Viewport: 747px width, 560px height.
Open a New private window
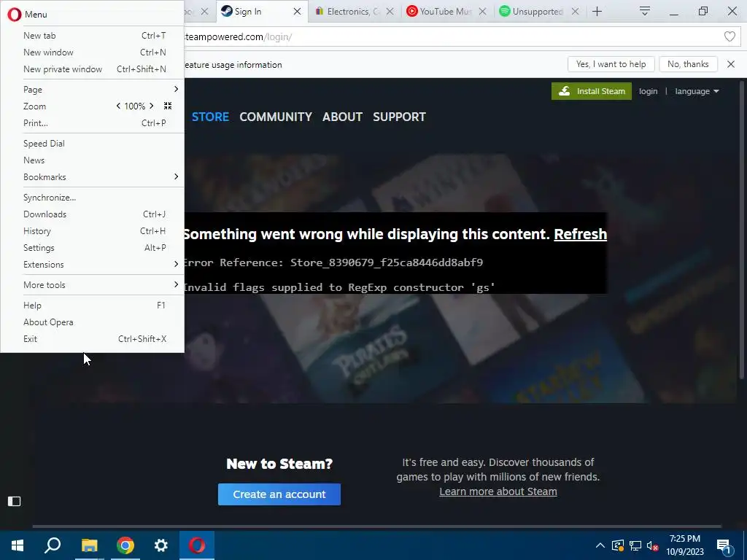(x=93, y=69)
